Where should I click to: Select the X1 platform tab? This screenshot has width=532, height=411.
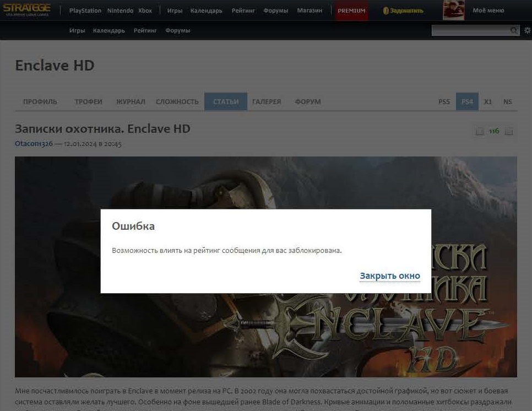[x=487, y=101]
